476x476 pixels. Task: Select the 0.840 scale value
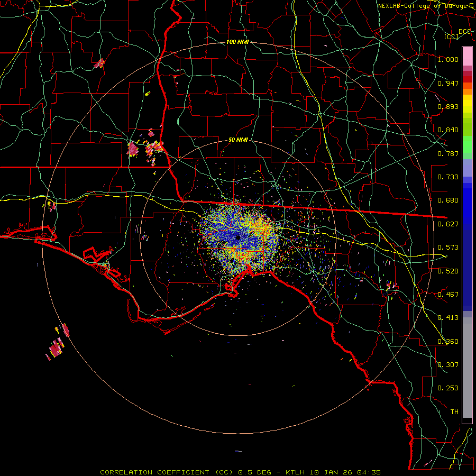point(448,130)
